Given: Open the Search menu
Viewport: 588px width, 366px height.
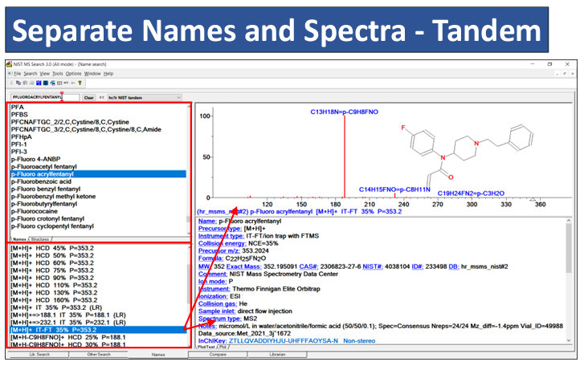Looking at the screenshot, I should pos(31,73).
